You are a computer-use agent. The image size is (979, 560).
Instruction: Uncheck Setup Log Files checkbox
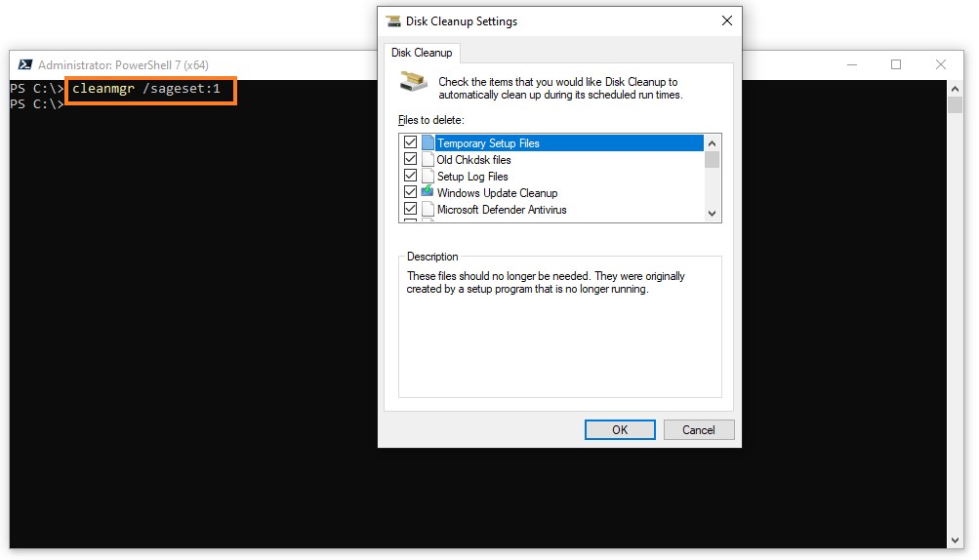tap(410, 176)
